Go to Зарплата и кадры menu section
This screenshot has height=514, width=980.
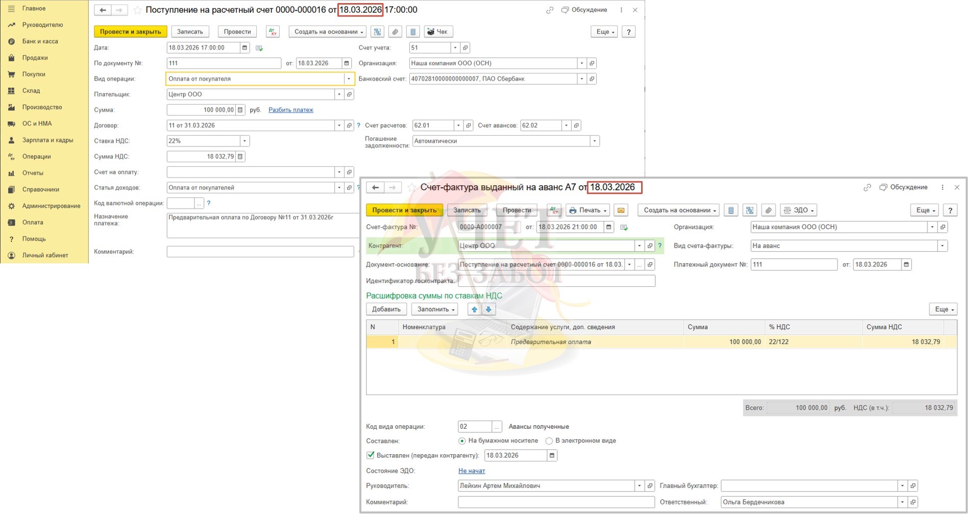[47, 140]
